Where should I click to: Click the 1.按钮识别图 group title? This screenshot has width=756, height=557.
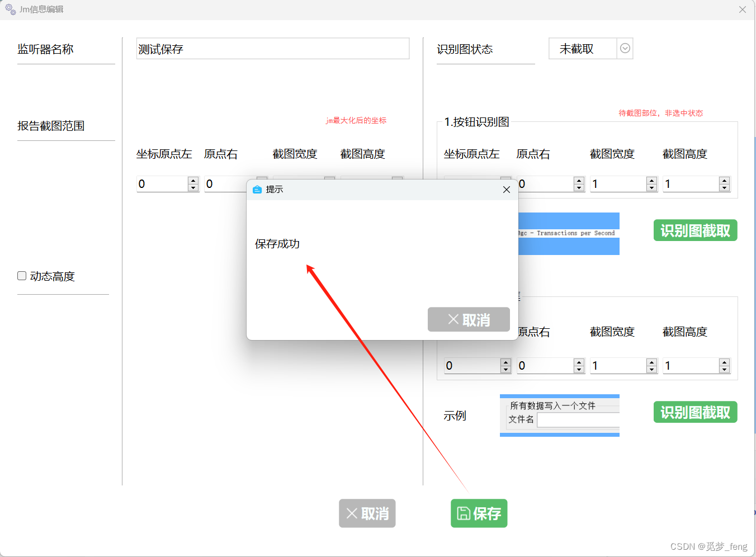[476, 122]
